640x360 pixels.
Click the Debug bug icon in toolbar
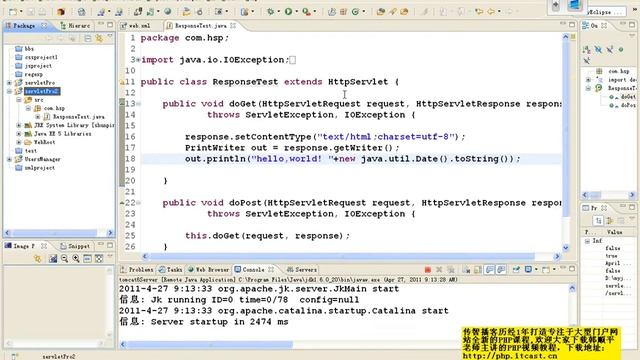click(270, 12)
